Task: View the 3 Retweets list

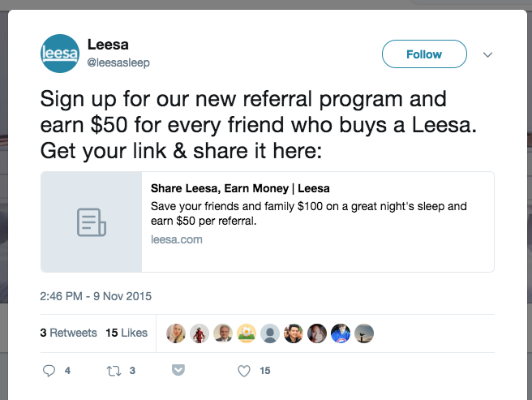Action: 68,333
